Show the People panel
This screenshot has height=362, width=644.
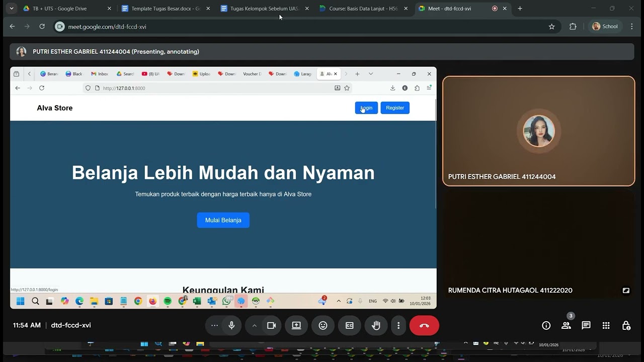pyautogui.click(x=566, y=325)
